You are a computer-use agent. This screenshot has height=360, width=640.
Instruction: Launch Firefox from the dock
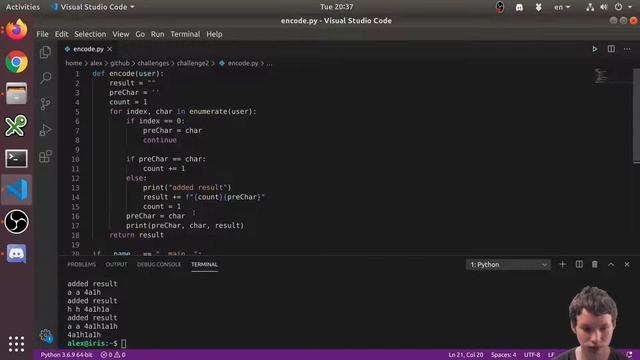(16, 30)
